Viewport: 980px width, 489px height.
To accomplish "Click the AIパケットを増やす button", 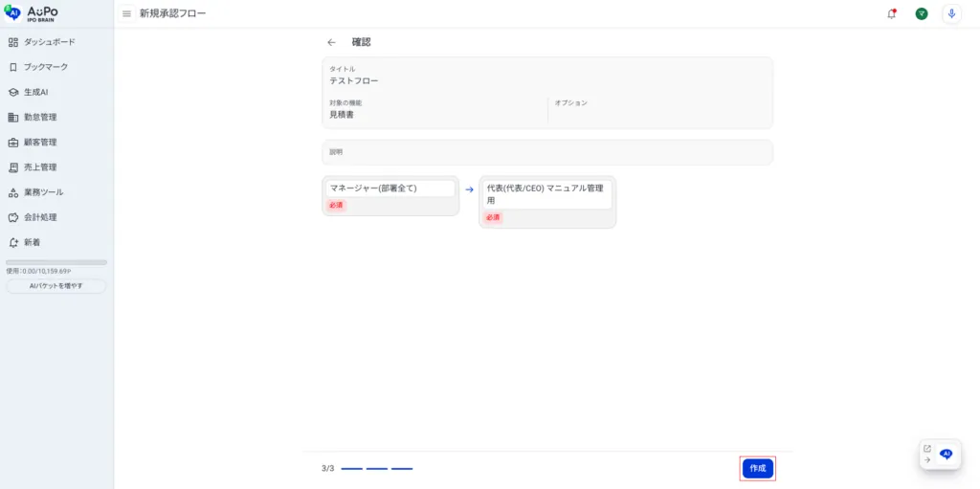I will tap(56, 286).
